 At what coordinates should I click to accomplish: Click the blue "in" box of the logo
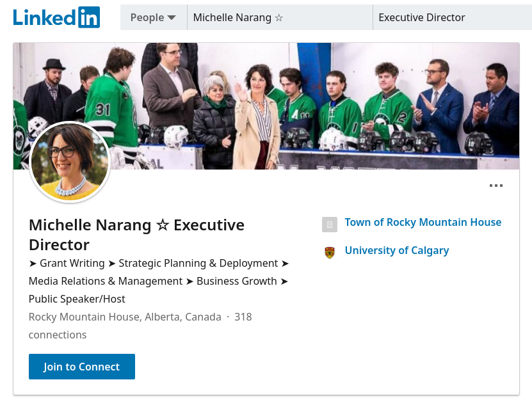click(x=89, y=17)
